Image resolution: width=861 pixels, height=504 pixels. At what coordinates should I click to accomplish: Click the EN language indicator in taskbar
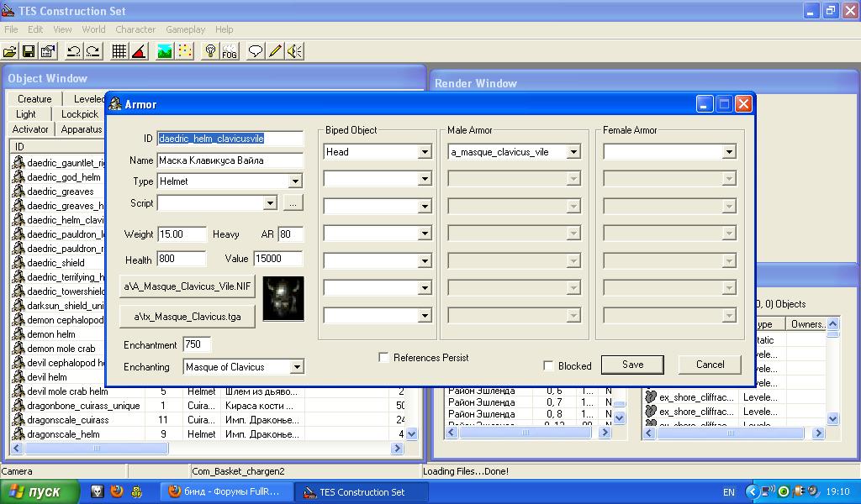(x=729, y=492)
